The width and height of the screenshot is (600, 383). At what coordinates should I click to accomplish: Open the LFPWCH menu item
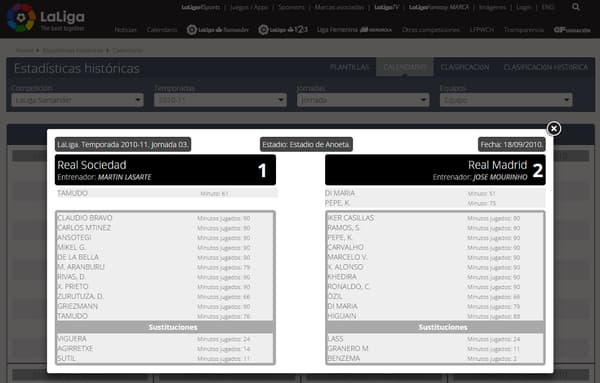click(x=482, y=30)
